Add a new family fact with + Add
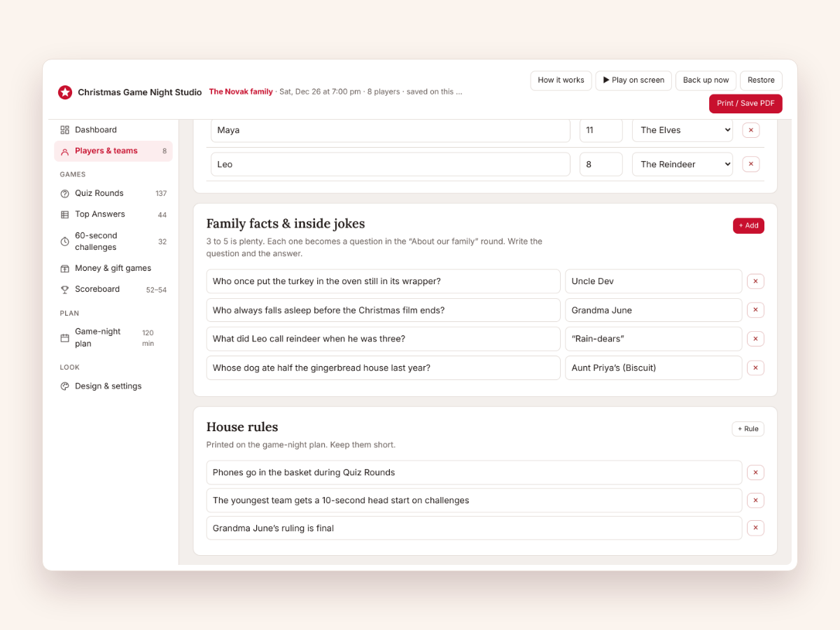840x630 pixels. [x=748, y=225]
